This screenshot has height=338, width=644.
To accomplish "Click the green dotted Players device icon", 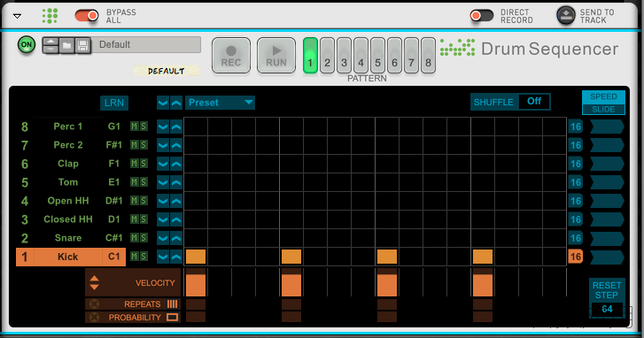I will [50, 16].
